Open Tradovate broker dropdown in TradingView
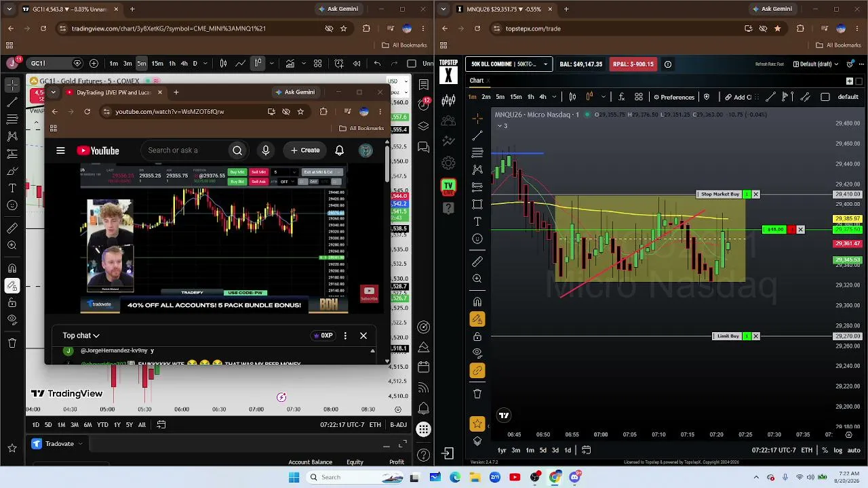The image size is (868, 488). (x=57, y=444)
